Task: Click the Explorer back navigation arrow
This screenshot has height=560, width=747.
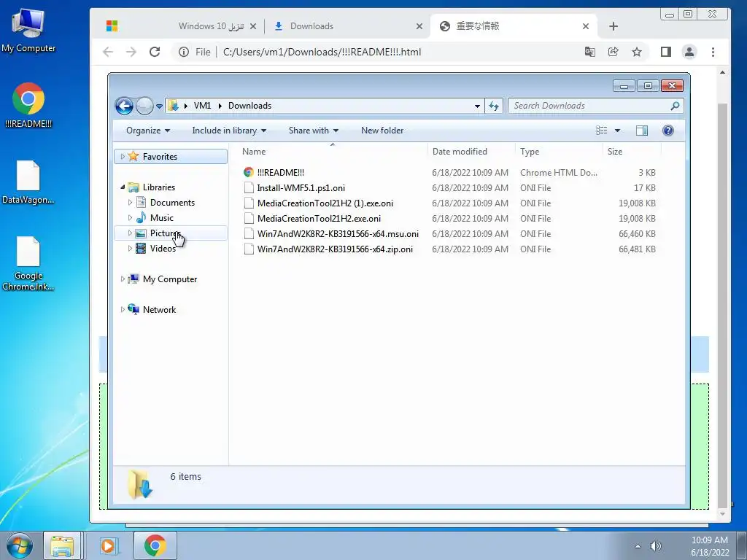Action: [x=124, y=106]
